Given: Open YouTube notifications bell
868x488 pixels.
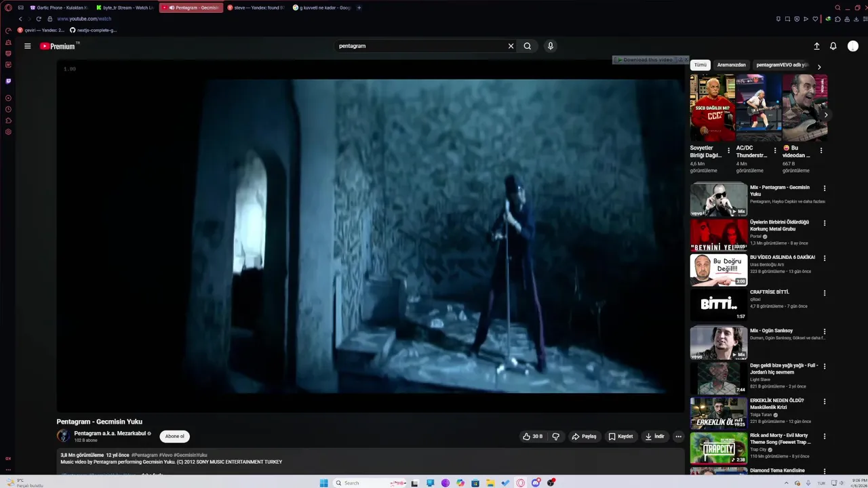Looking at the screenshot, I should coord(833,46).
